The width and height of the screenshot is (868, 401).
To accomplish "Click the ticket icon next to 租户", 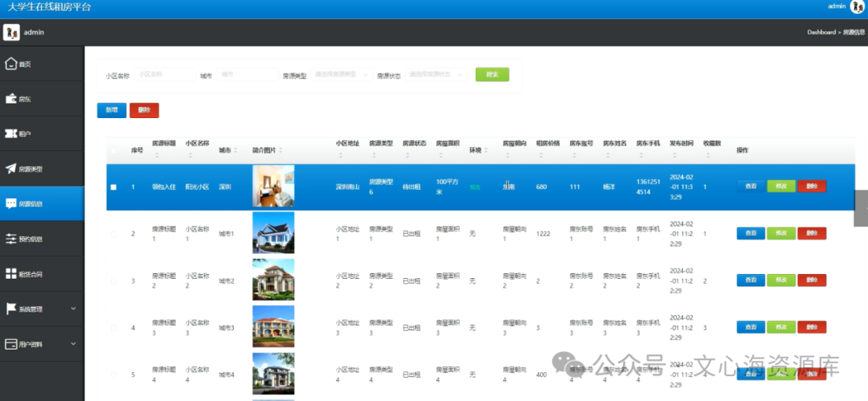I will coord(10,133).
